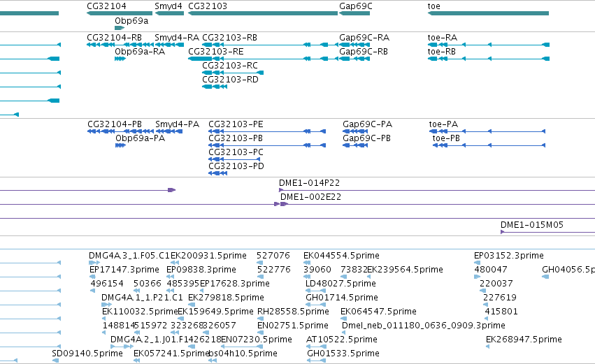Click protein CG32103-PD label
This screenshot has height=364, width=595.
236,166
